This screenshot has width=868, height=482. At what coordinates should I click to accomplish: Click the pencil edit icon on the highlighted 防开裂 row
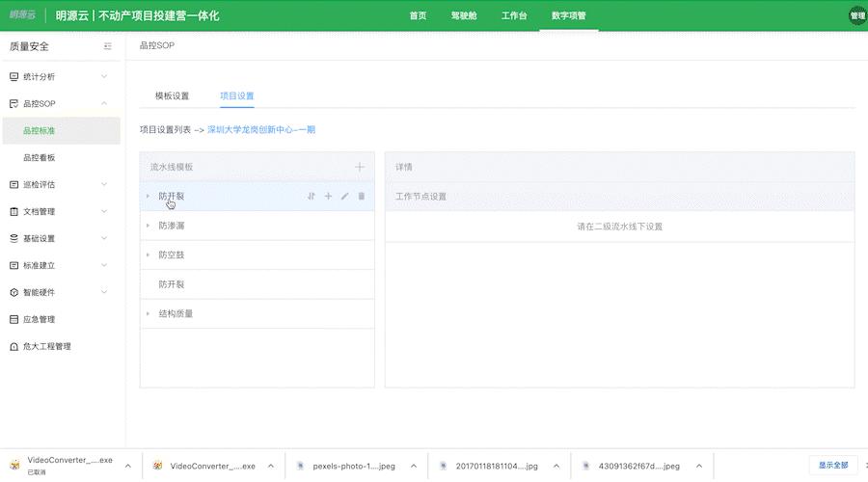344,196
